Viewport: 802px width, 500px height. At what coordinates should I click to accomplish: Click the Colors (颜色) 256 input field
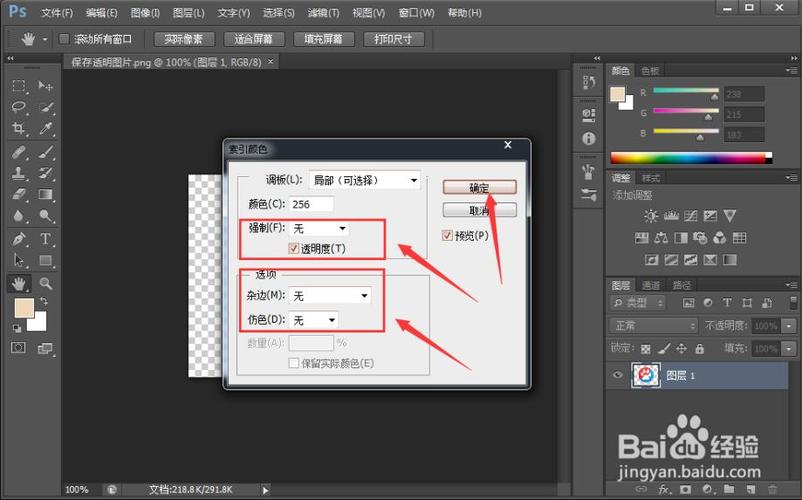(311, 204)
